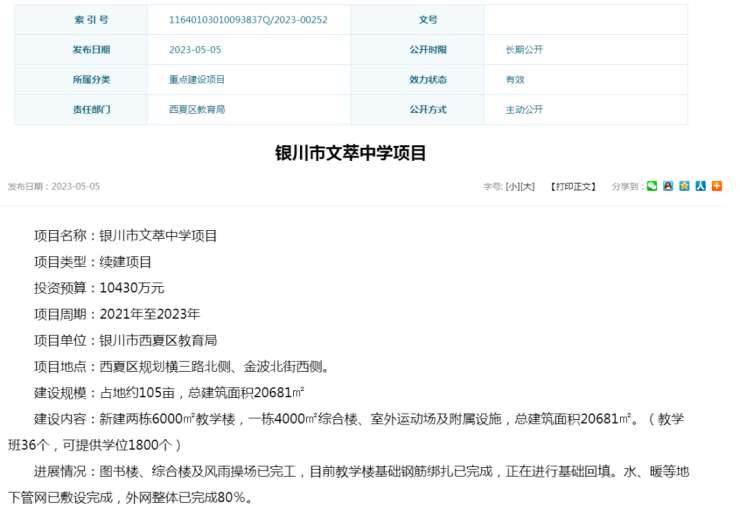Click the 银川市文萃中学项目 page title
Viewport: 740px width, 517px height.
click(x=351, y=153)
